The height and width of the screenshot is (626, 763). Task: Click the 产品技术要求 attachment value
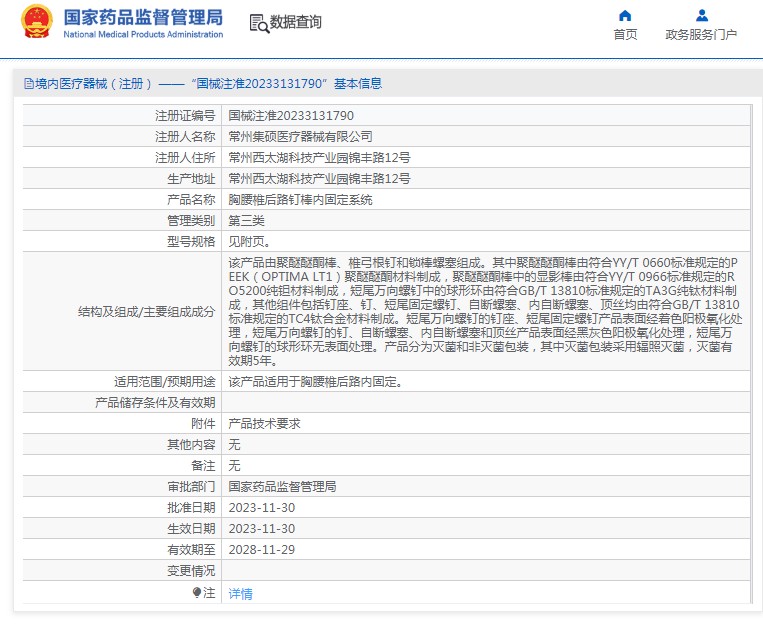(x=264, y=423)
